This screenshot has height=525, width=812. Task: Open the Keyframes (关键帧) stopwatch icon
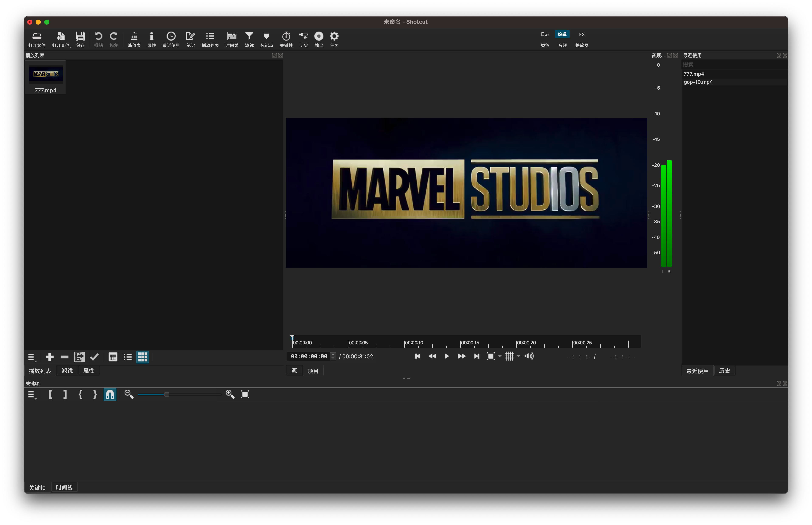tap(286, 39)
